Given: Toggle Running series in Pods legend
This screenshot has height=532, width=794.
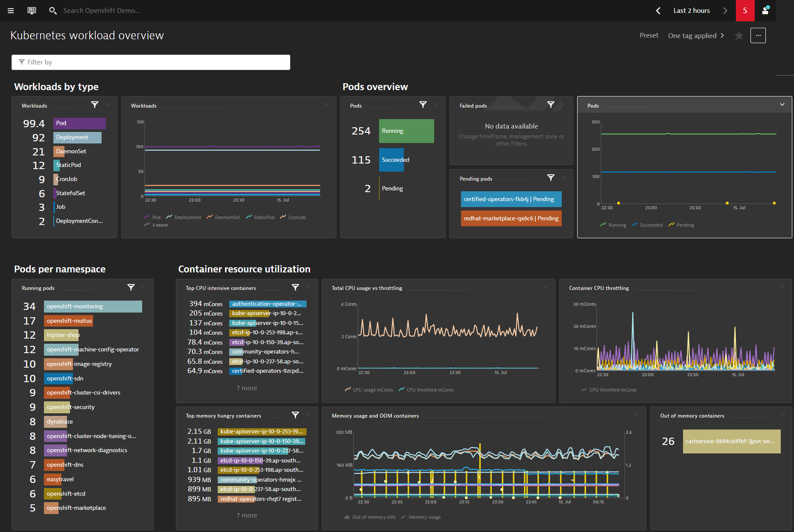Looking at the screenshot, I should [x=613, y=225].
